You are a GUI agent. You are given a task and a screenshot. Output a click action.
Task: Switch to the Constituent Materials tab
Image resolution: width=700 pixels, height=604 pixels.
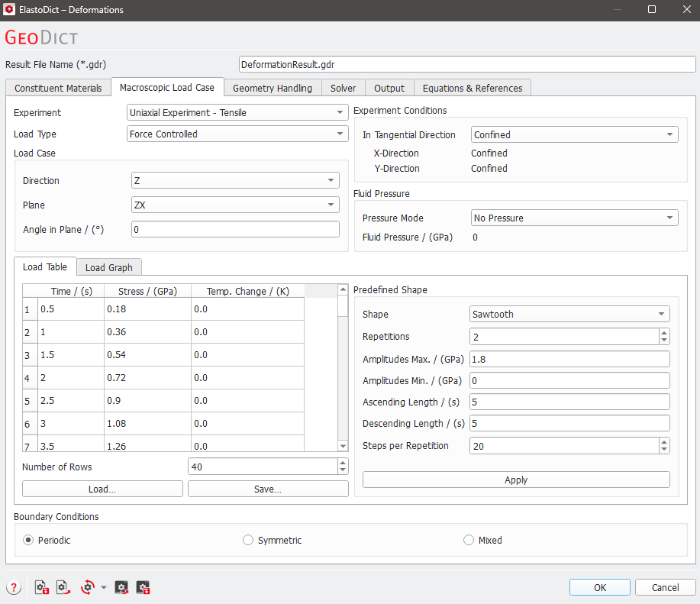point(58,88)
